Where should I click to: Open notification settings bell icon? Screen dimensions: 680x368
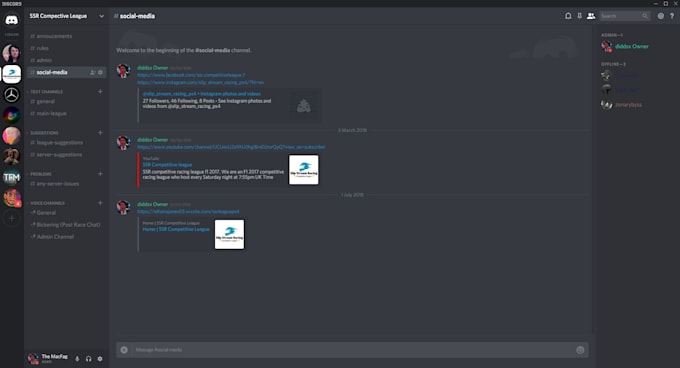pos(568,16)
